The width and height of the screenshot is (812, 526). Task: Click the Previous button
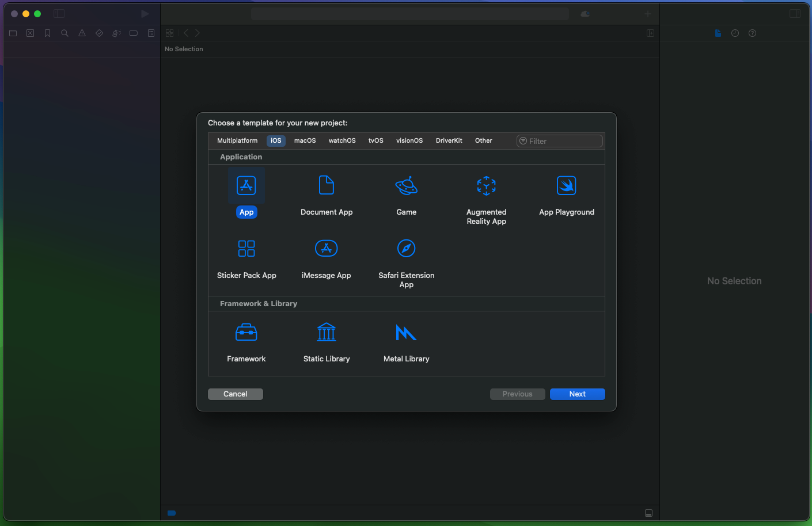click(518, 394)
